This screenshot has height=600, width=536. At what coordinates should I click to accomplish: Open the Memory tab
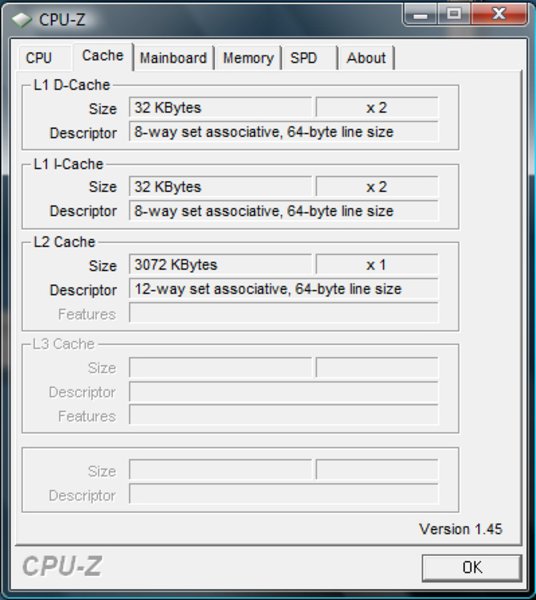tap(248, 58)
